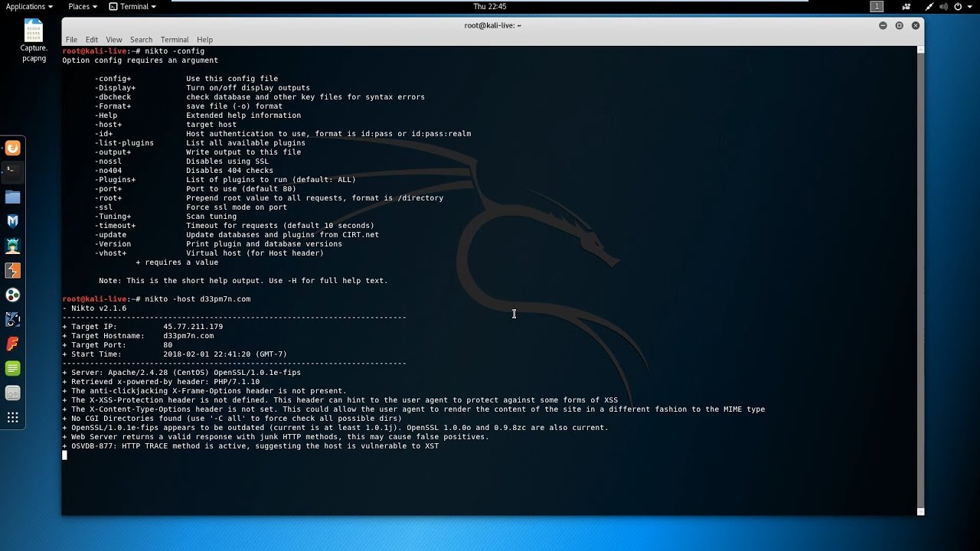Open the Edit menu
Image resolution: width=980 pixels, height=551 pixels.
click(x=92, y=40)
